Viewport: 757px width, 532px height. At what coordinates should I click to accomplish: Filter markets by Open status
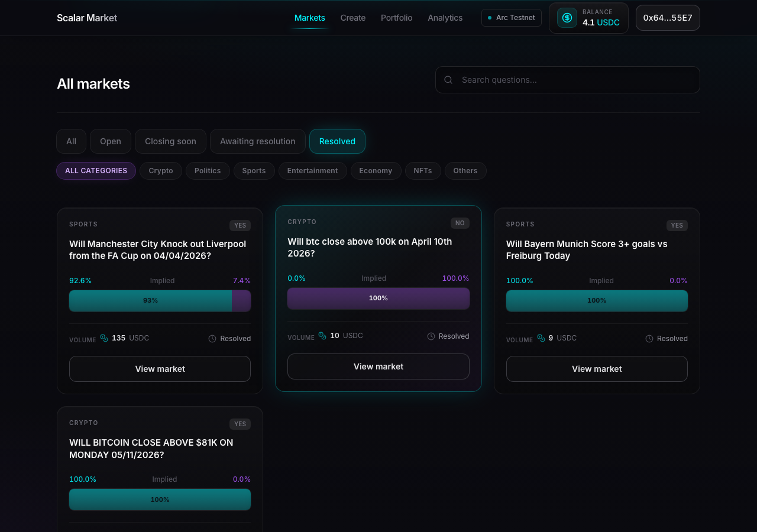point(111,141)
